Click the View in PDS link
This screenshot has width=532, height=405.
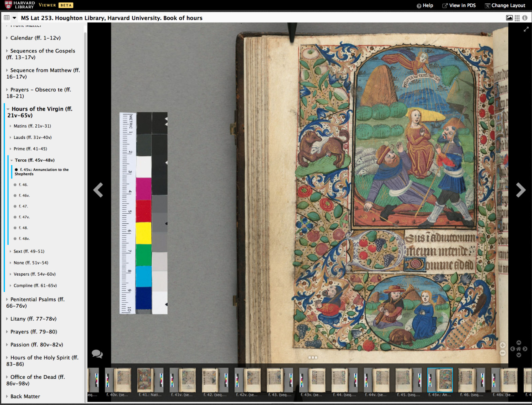pos(459,5)
